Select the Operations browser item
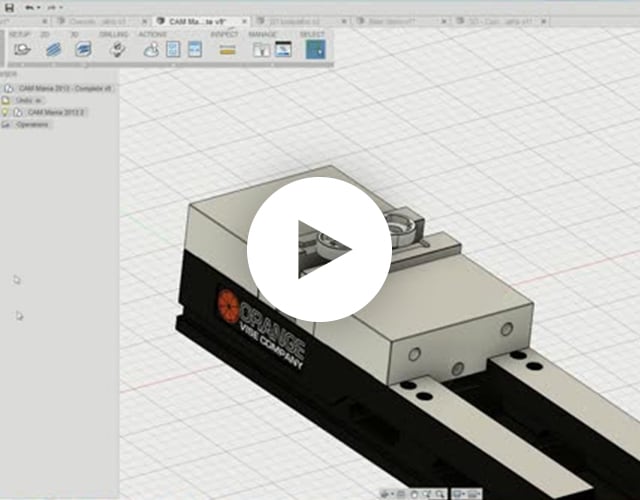Image resolution: width=640 pixels, height=500 pixels. click(32, 124)
